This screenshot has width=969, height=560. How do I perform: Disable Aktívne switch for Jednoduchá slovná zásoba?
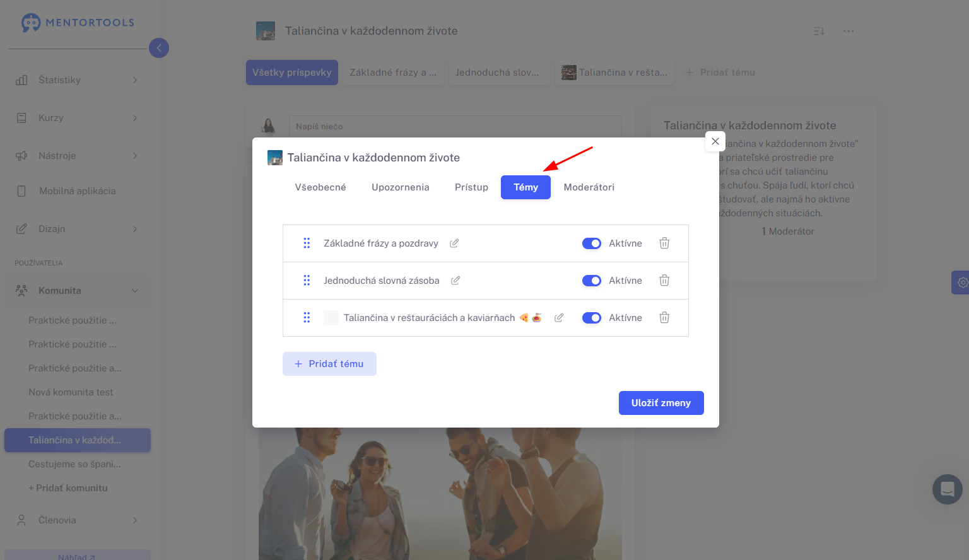point(592,281)
